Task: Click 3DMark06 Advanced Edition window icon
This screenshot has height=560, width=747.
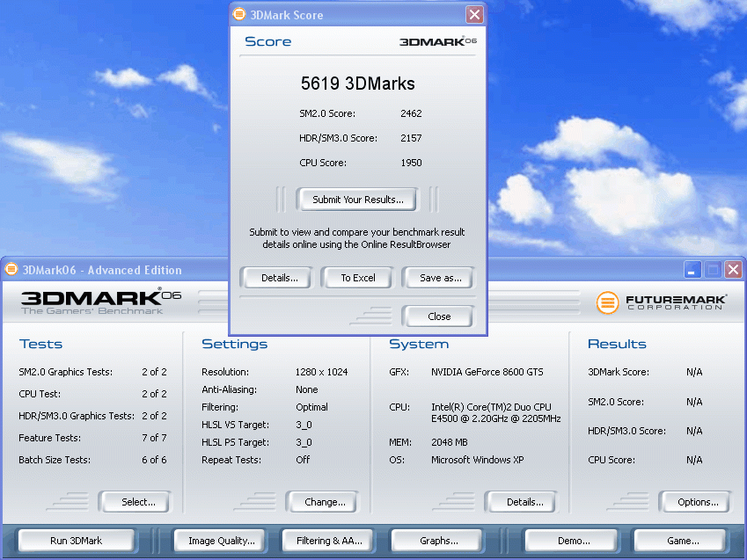Action: coord(11,269)
